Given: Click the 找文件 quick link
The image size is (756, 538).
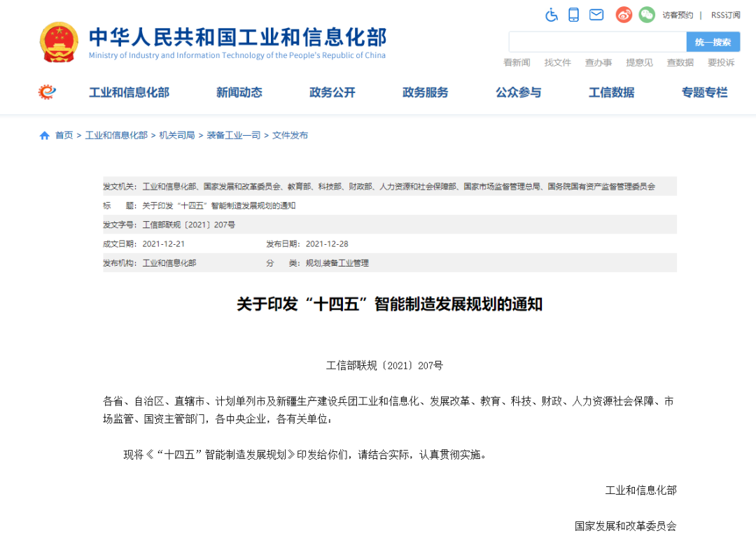Looking at the screenshot, I should tap(557, 62).
